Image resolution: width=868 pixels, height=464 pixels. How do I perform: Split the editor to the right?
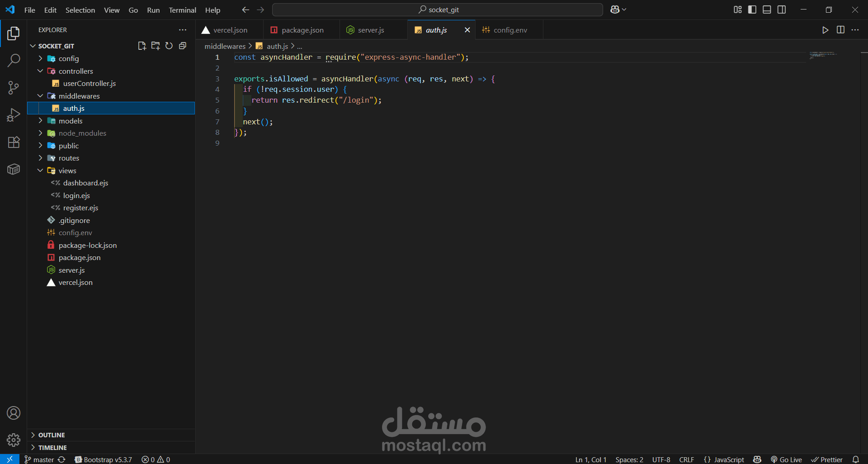tap(840, 30)
